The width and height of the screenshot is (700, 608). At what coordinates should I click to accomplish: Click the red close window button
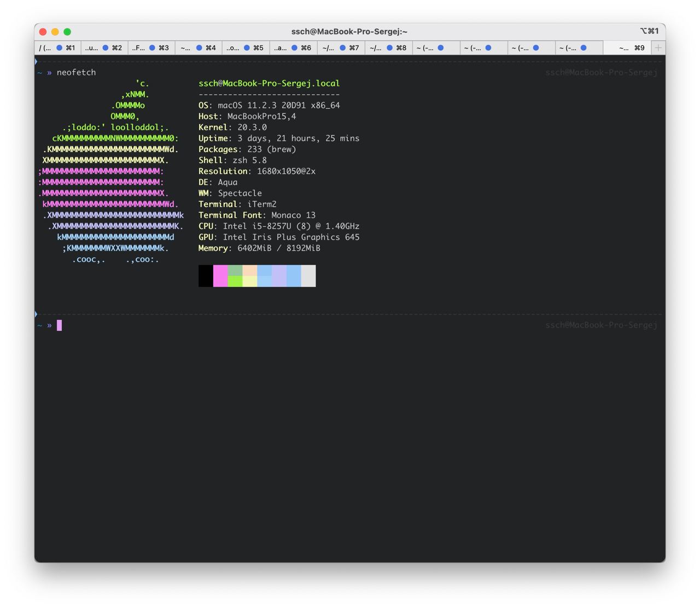pos(43,32)
